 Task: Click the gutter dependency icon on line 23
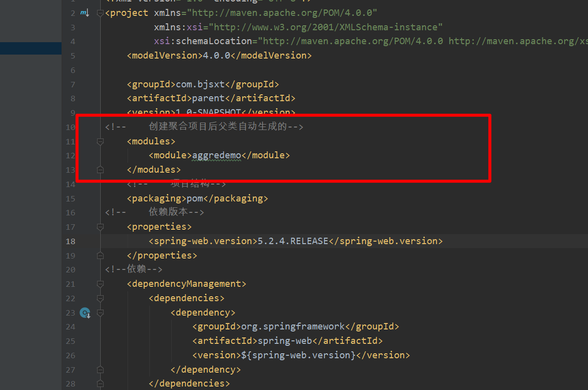click(85, 313)
